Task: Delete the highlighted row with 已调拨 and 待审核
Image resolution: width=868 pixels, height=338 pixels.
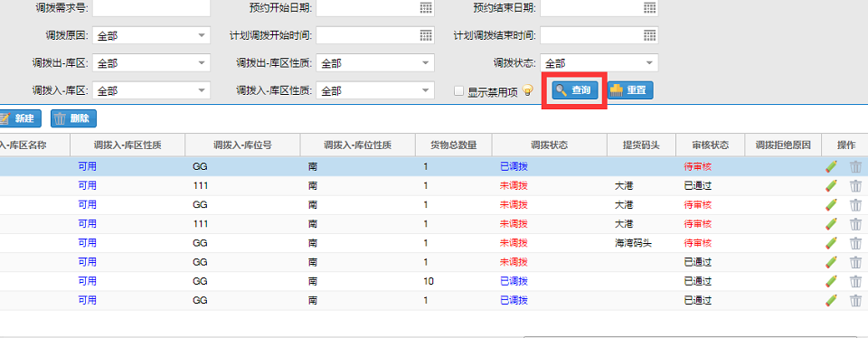Action: tap(856, 166)
